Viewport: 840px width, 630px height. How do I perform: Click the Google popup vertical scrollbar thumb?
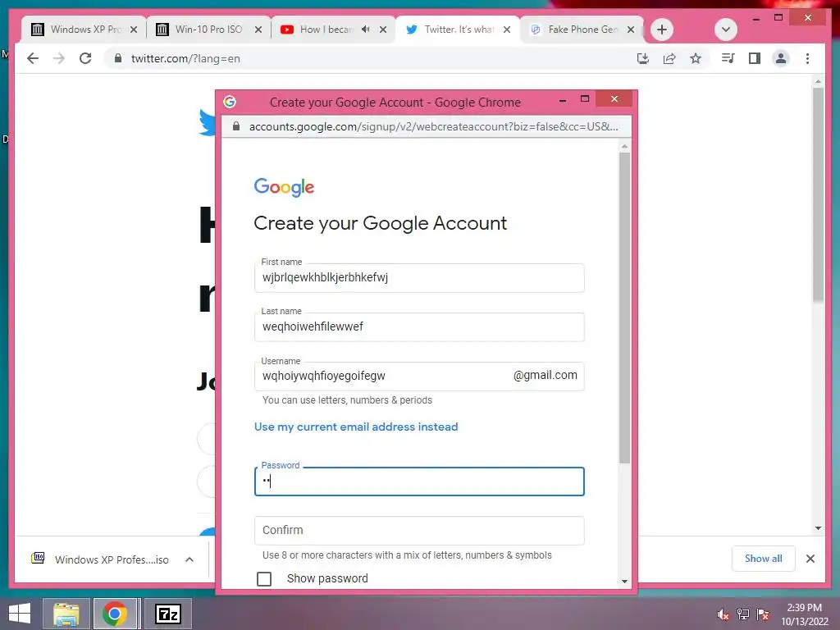624,308
